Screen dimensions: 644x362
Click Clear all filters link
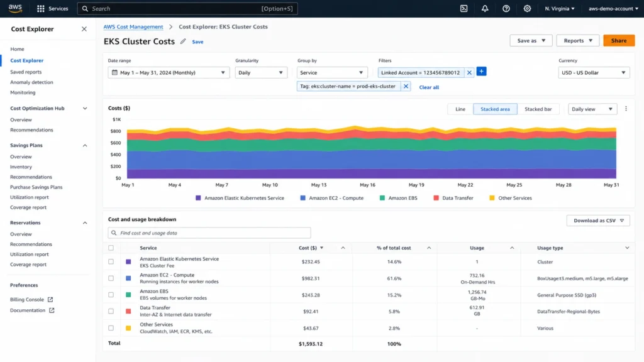pos(429,87)
